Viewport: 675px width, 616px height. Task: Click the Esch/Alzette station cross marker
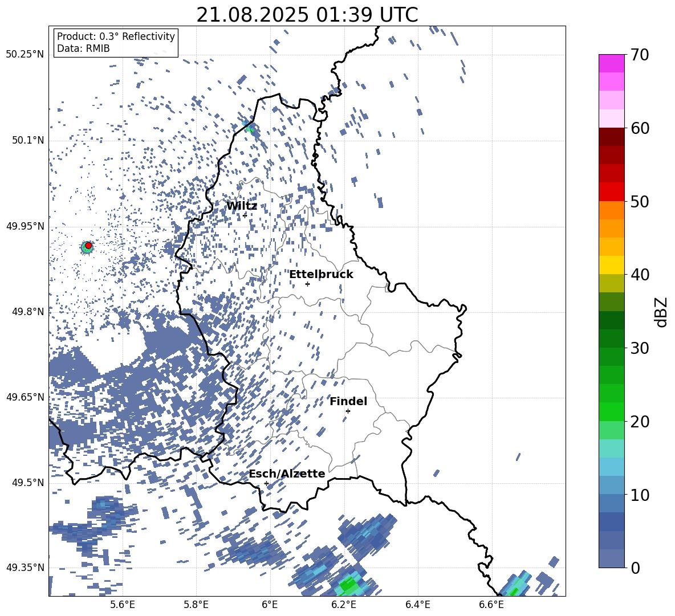(266, 483)
